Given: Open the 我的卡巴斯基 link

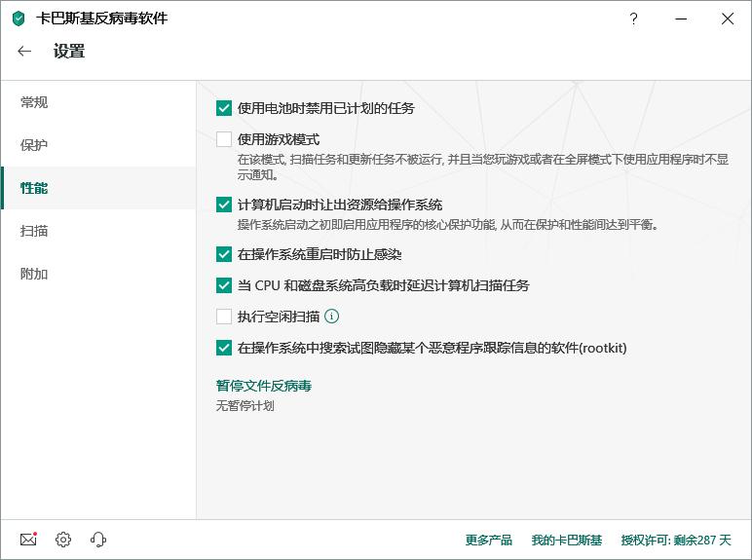Looking at the screenshot, I should point(566,540).
